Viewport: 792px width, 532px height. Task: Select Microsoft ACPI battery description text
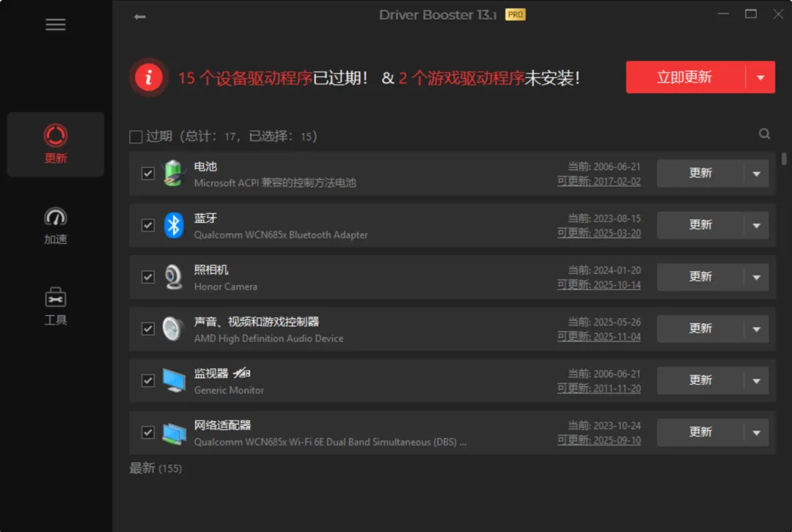[275, 182]
